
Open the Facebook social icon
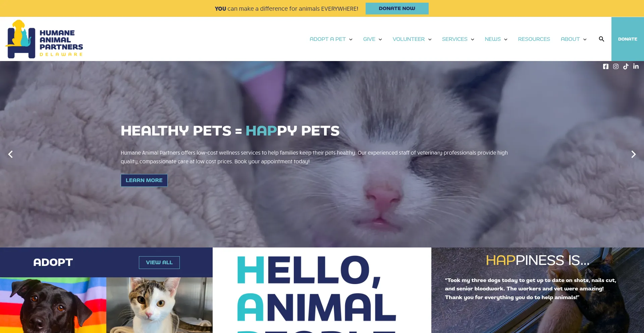pos(605,66)
